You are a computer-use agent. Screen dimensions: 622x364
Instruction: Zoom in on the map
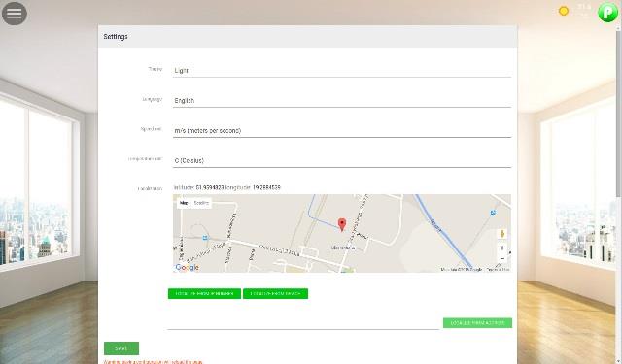502,248
